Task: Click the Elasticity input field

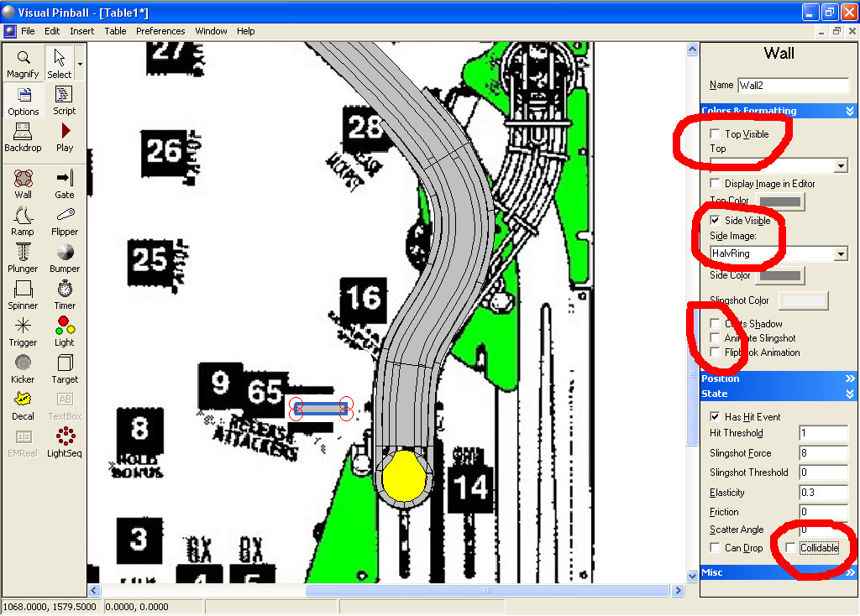Action: [822, 492]
